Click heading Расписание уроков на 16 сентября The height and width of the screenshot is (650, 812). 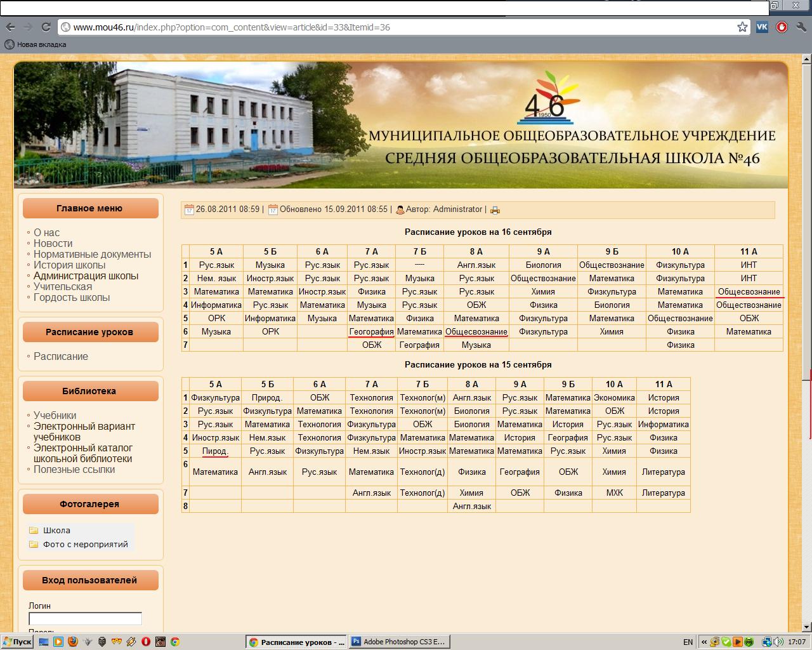[478, 232]
